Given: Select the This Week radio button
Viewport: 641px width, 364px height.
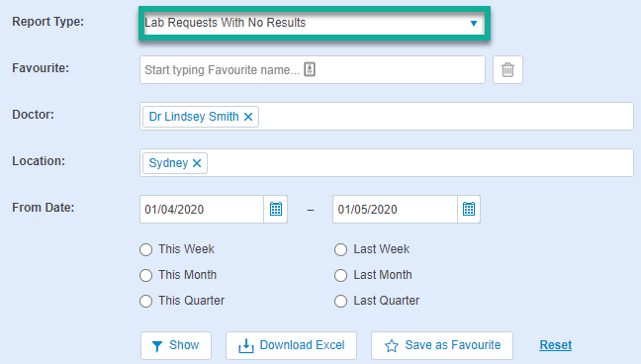Looking at the screenshot, I should (146, 249).
